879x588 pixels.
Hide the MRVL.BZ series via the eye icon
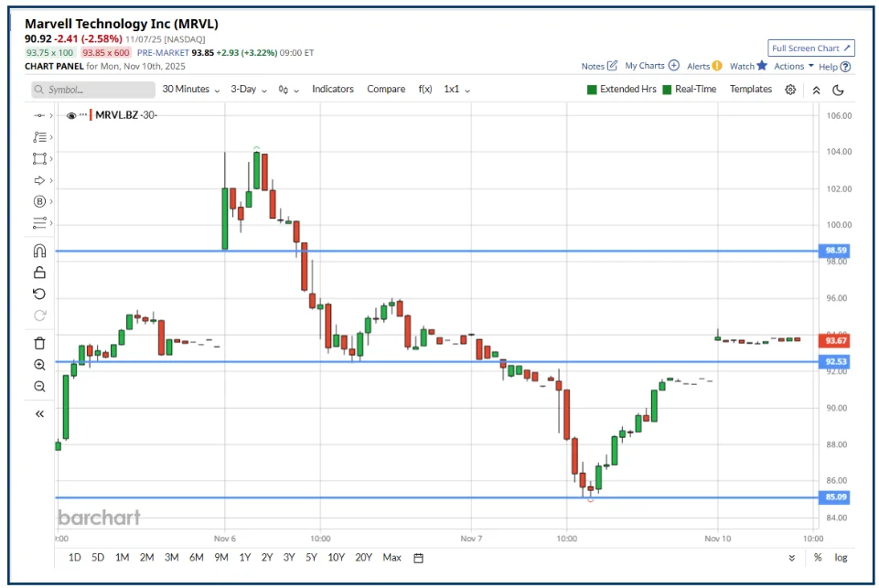click(70, 115)
